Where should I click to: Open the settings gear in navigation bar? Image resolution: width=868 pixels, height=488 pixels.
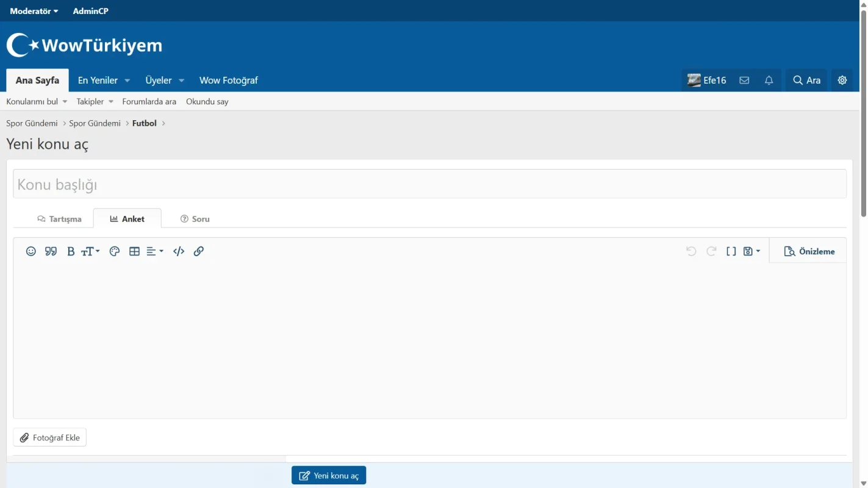pyautogui.click(x=842, y=81)
